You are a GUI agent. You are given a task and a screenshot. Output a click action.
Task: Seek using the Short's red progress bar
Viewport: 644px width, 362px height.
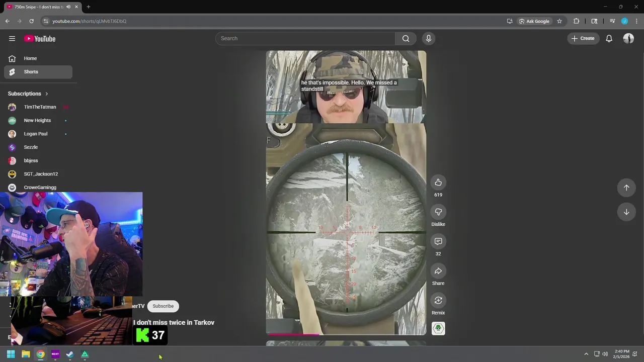[346, 334]
